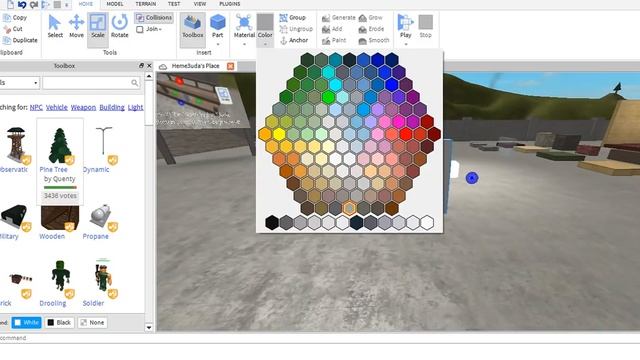This screenshot has width=640, height=360.
Task: Search toolbox for NPC
Action: click(x=36, y=107)
